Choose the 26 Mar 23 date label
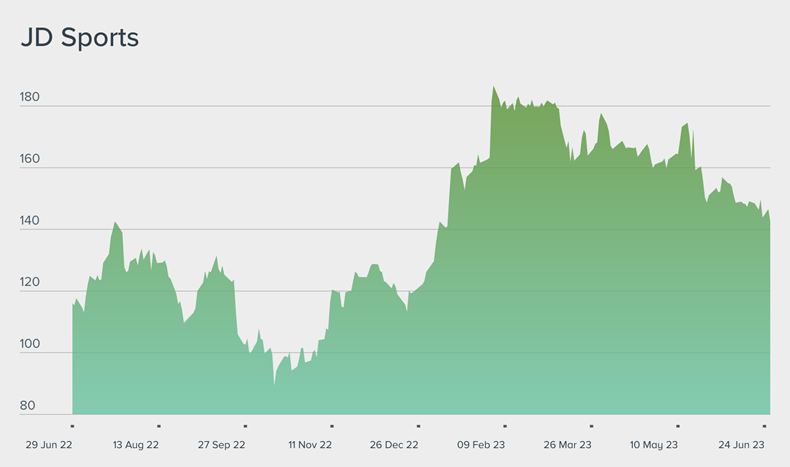 click(x=568, y=443)
